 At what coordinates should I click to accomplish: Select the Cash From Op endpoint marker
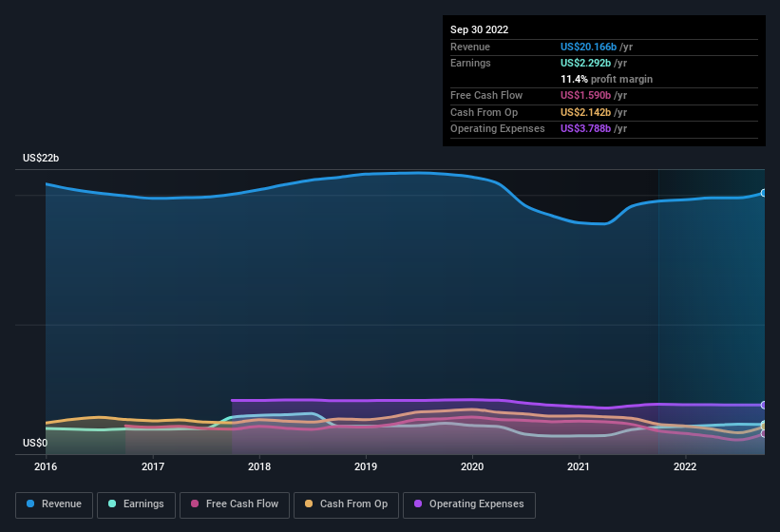[x=764, y=427]
